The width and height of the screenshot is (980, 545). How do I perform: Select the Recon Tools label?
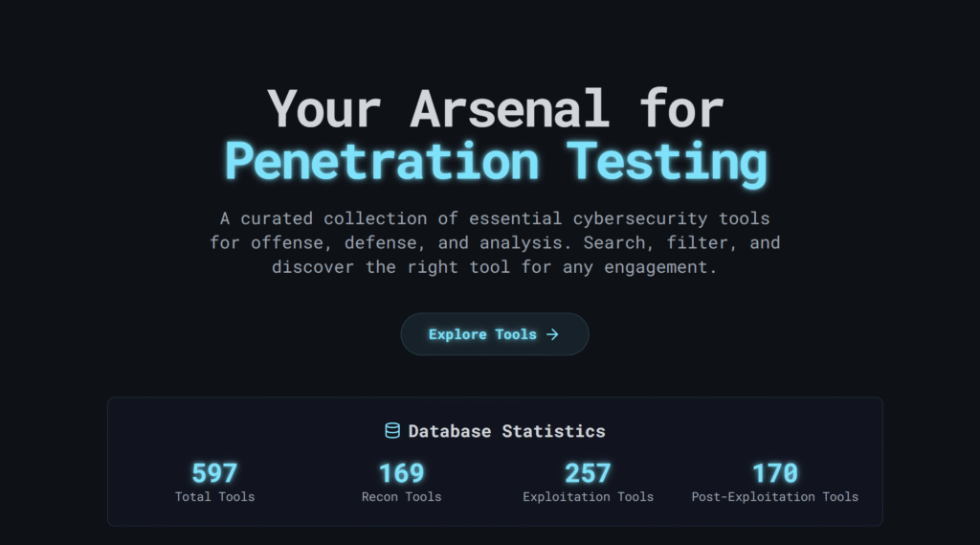(401, 497)
